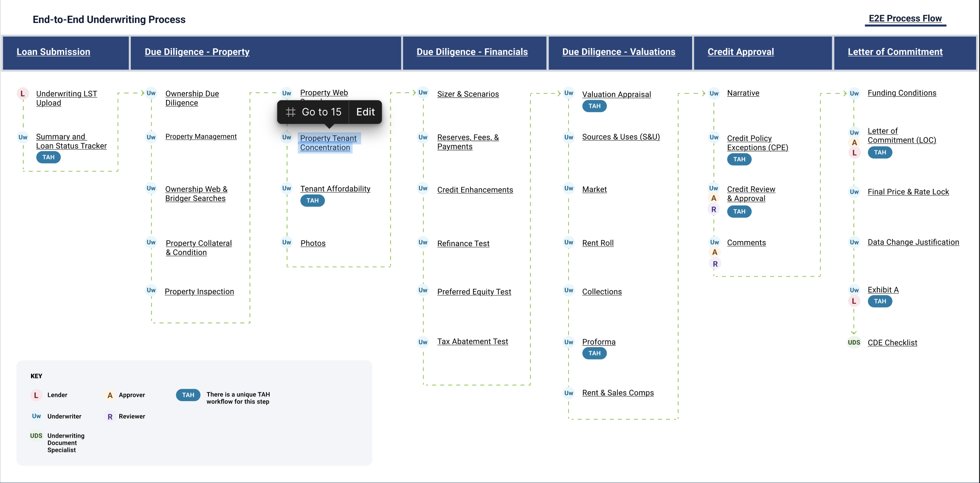Open the Property Tenant Concentration link

(328, 143)
